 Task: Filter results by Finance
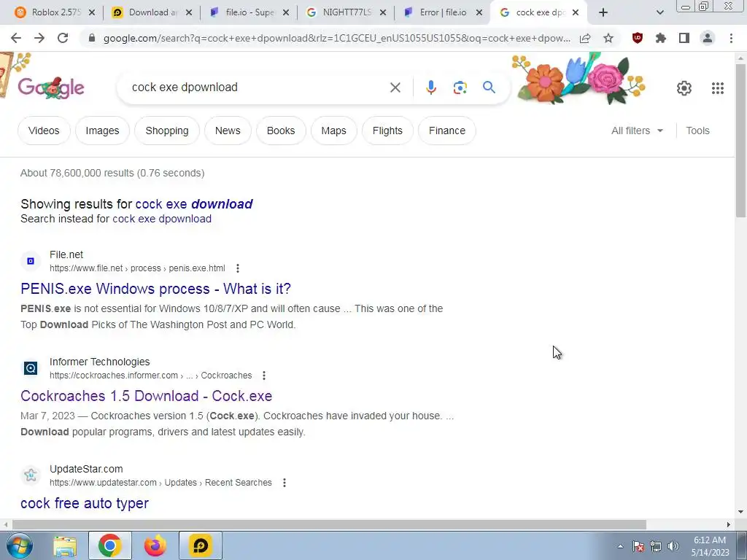click(447, 131)
